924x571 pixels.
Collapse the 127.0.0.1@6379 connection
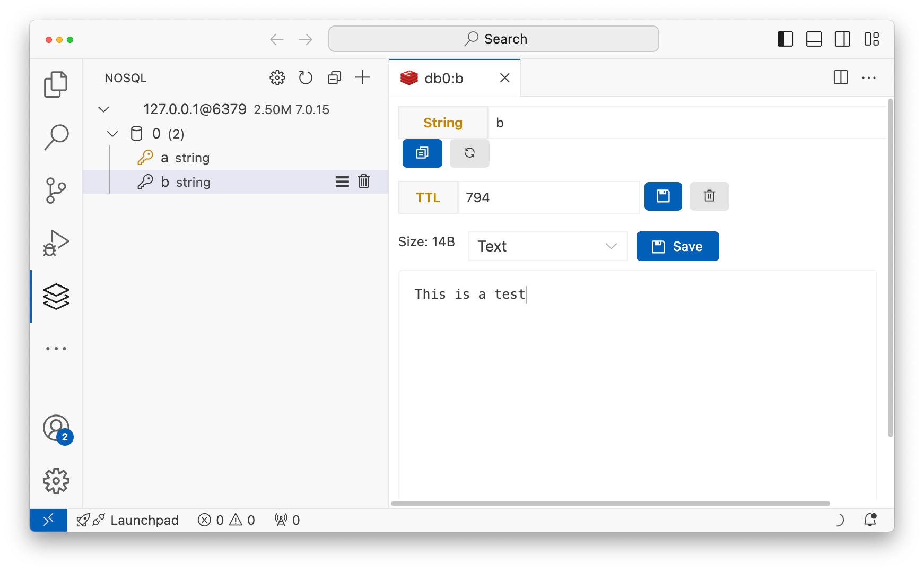[103, 109]
